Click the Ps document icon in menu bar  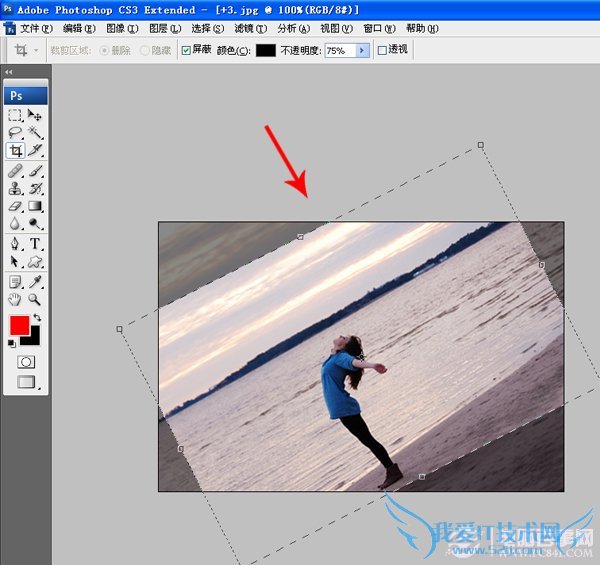(x=10, y=29)
